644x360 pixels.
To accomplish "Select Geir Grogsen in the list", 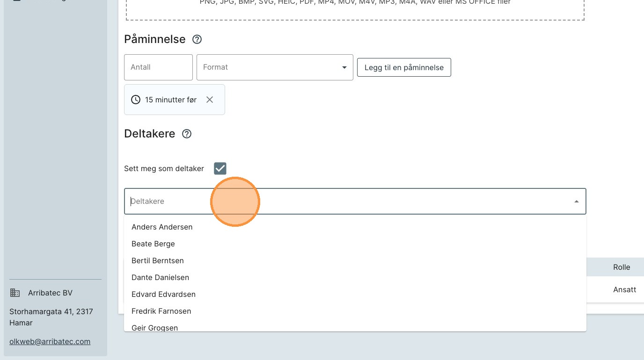I will click(x=154, y=327).
